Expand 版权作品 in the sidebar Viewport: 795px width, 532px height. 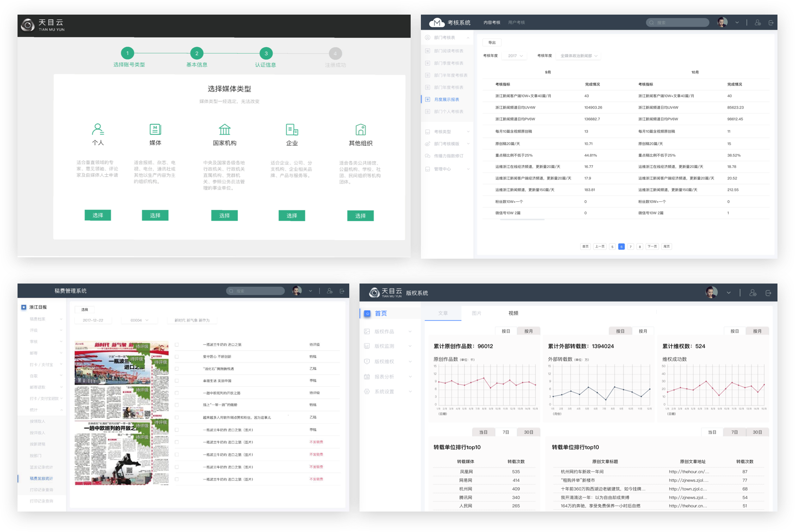coord(388,332)
